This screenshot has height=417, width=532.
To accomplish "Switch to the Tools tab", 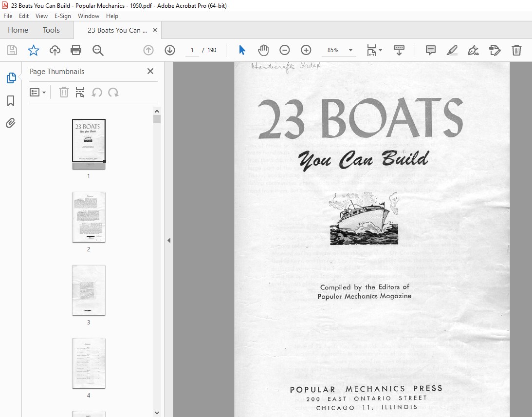I will [x=51, y=30].
